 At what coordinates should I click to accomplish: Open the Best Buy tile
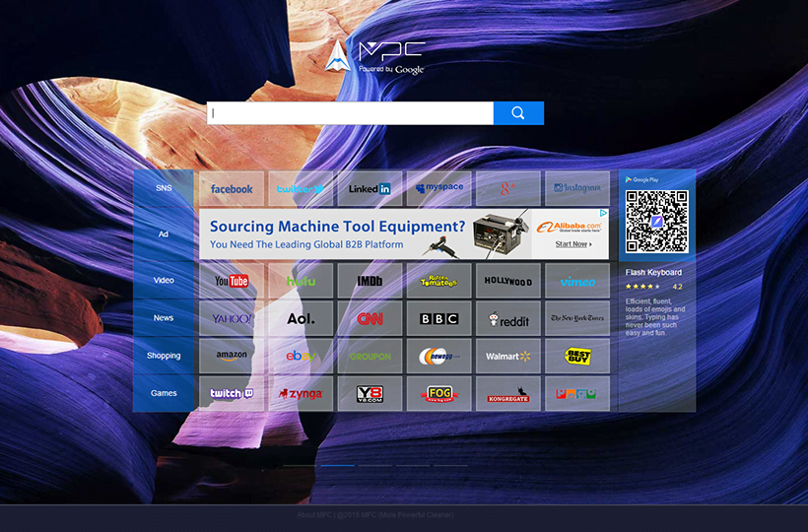click(577, 356)
